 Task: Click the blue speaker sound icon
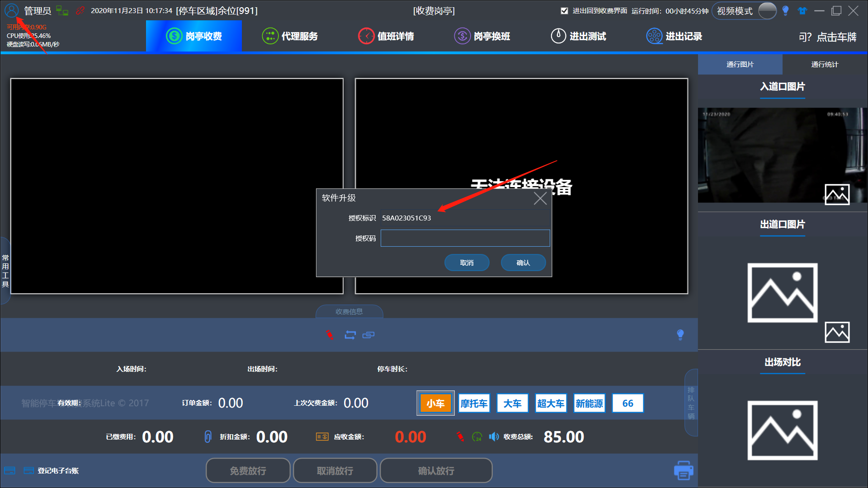(494, 436)
